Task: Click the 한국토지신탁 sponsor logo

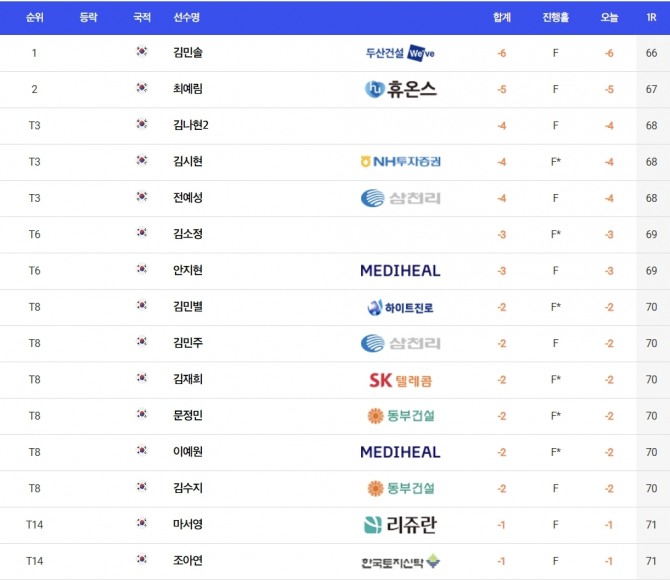Action: (400, 561)
